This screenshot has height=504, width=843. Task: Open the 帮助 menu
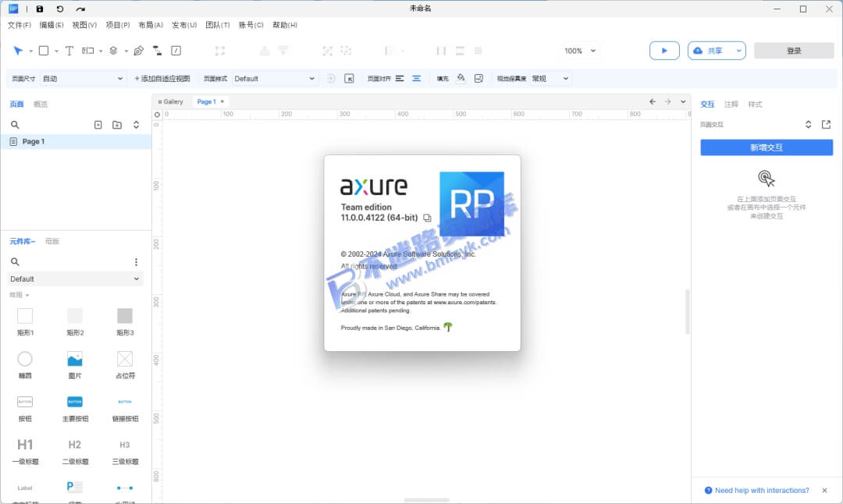pos(284,25)
